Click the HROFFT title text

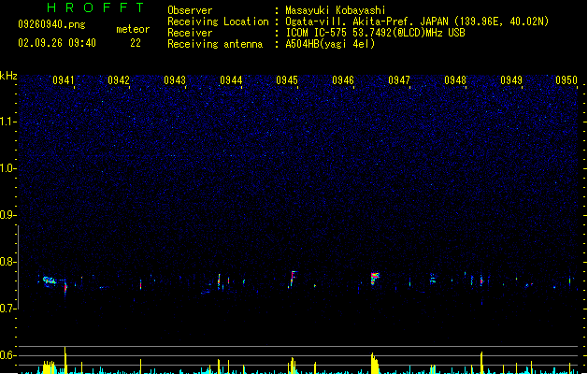click(95, 7)
